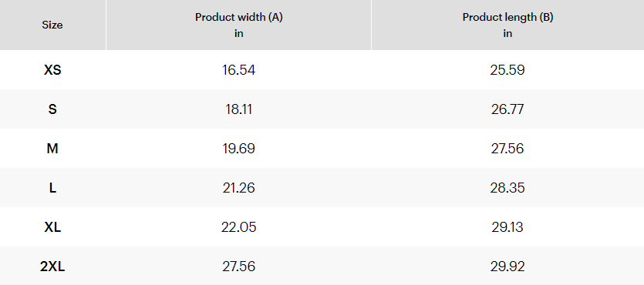Select the XS size row label
Screen dimensions: 644x285
(52, 70)
